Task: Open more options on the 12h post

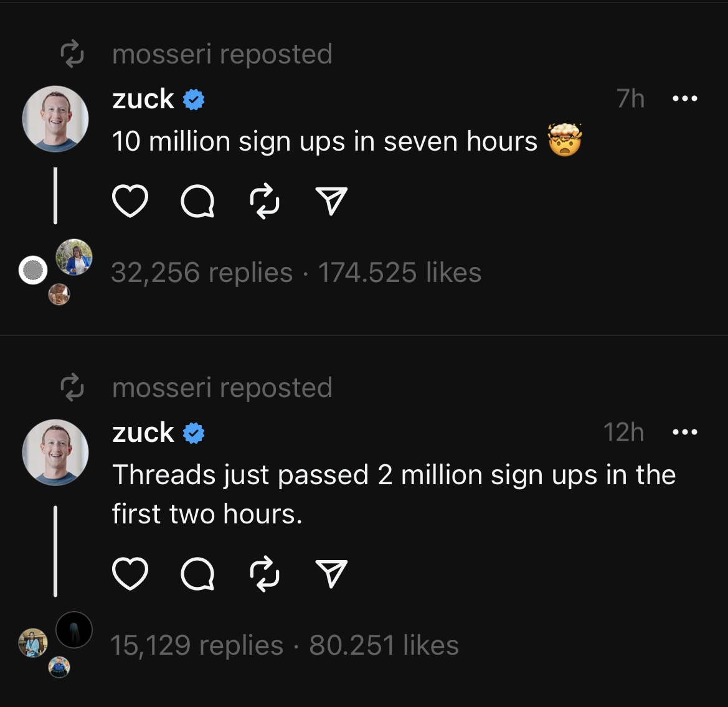Action: (685, 432)
